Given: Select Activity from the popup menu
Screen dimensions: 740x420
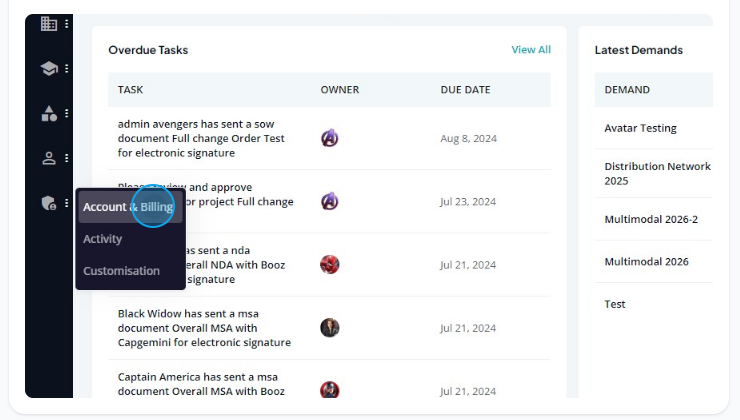Looking at the screenshot, I should point(103,239).
